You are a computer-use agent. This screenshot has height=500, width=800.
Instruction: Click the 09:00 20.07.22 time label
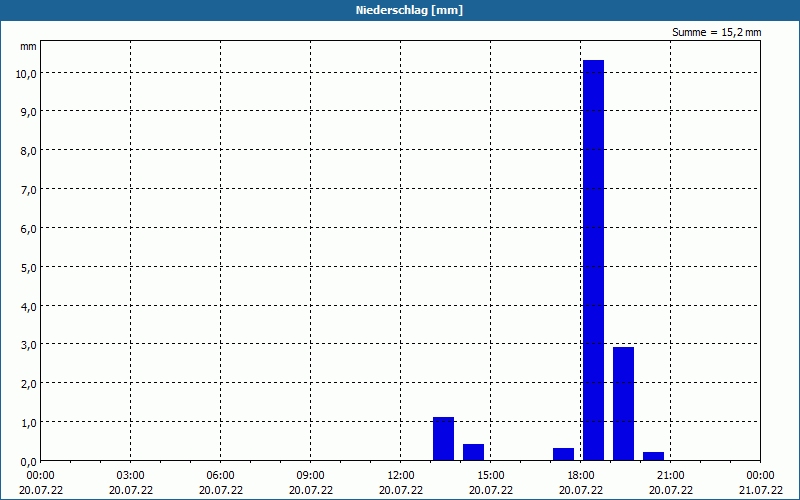(x=311, y=483)
